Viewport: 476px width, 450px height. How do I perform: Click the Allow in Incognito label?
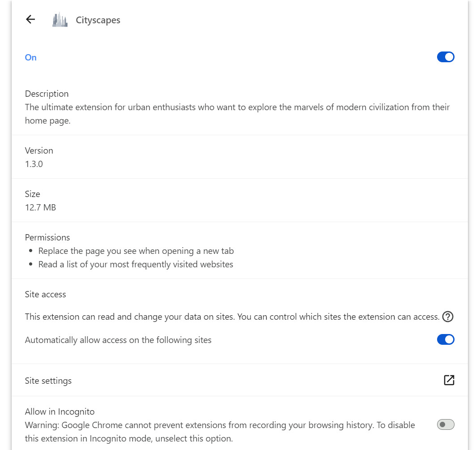click(x=60, y=411)
